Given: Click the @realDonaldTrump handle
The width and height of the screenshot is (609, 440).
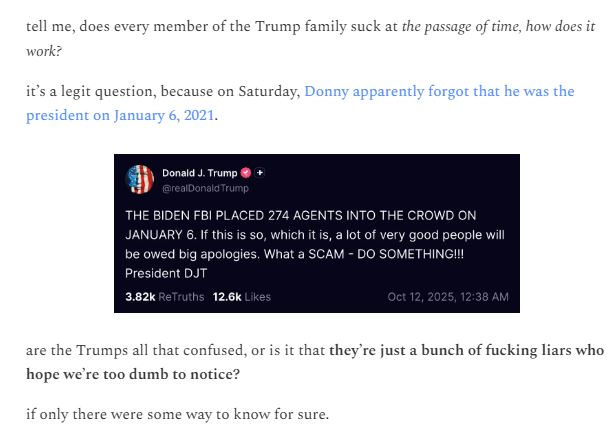Looking at the screenshot, I should [x=205, y=188].
